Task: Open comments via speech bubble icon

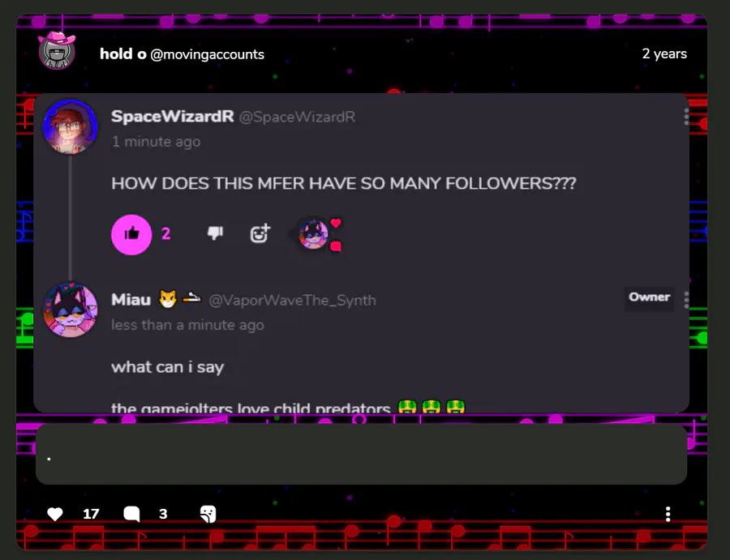Action: point(131,514)
